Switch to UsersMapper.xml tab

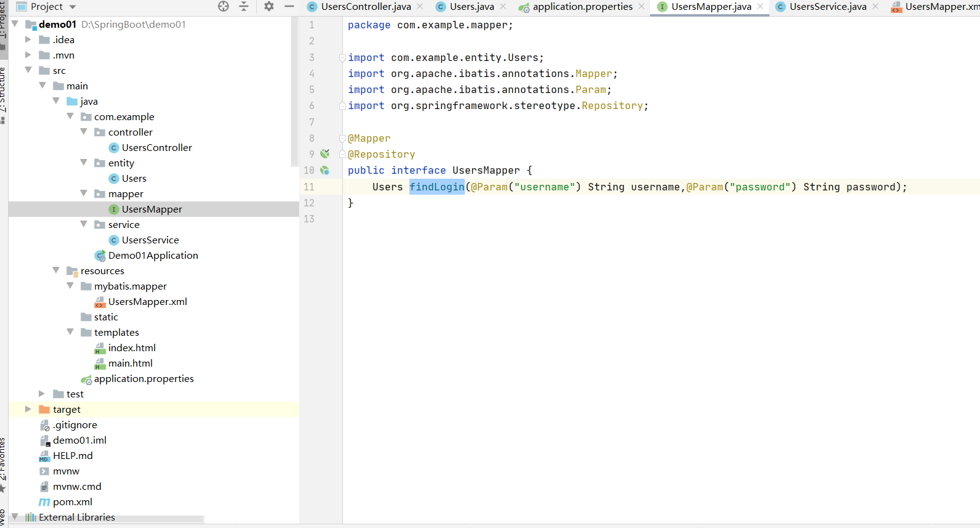pyautogui.click(x=935, y=6)
